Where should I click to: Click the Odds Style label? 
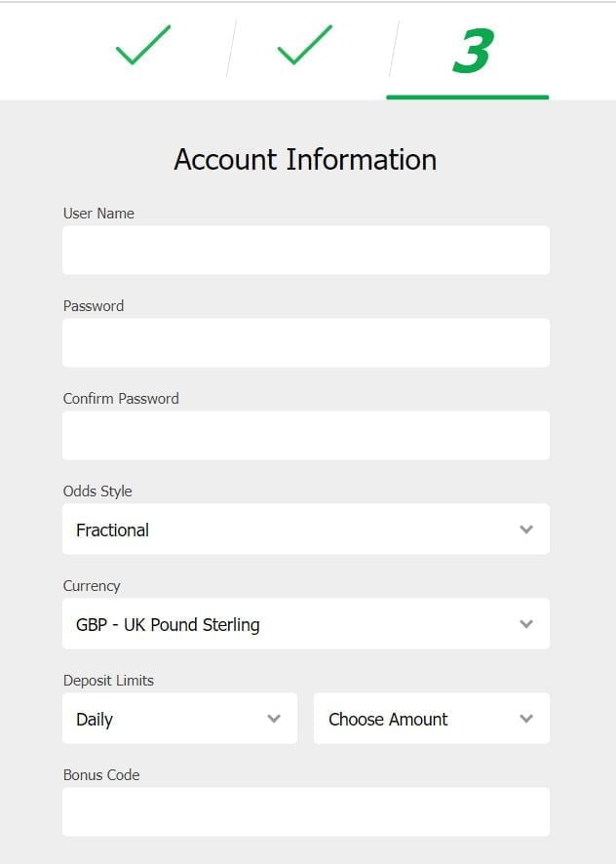(97, 491)
